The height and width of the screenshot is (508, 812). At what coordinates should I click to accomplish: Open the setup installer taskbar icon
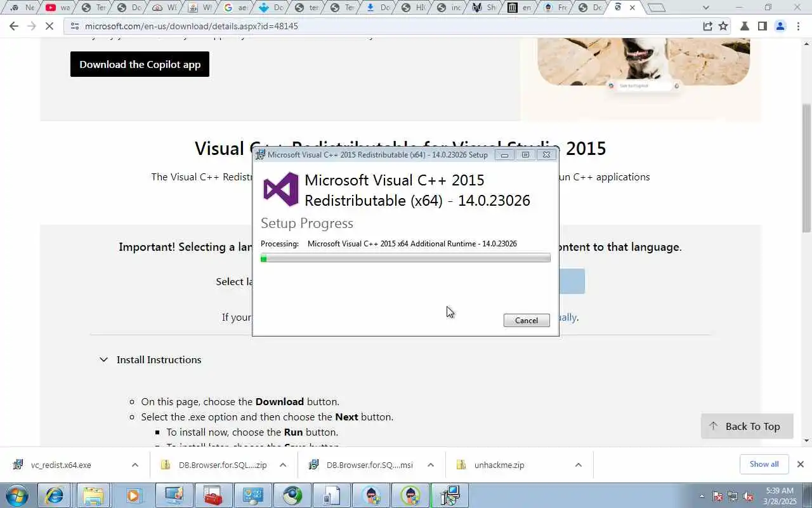(450, 495)
